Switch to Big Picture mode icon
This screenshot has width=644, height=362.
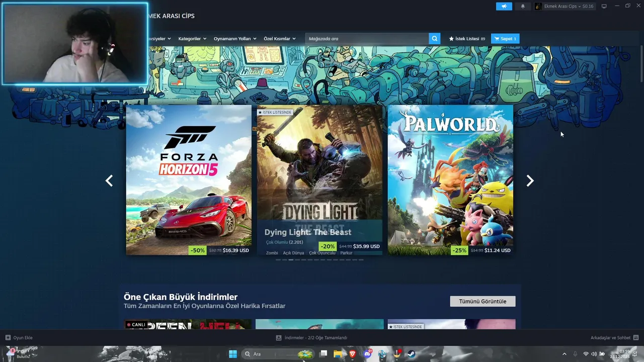tap(604, 6)
